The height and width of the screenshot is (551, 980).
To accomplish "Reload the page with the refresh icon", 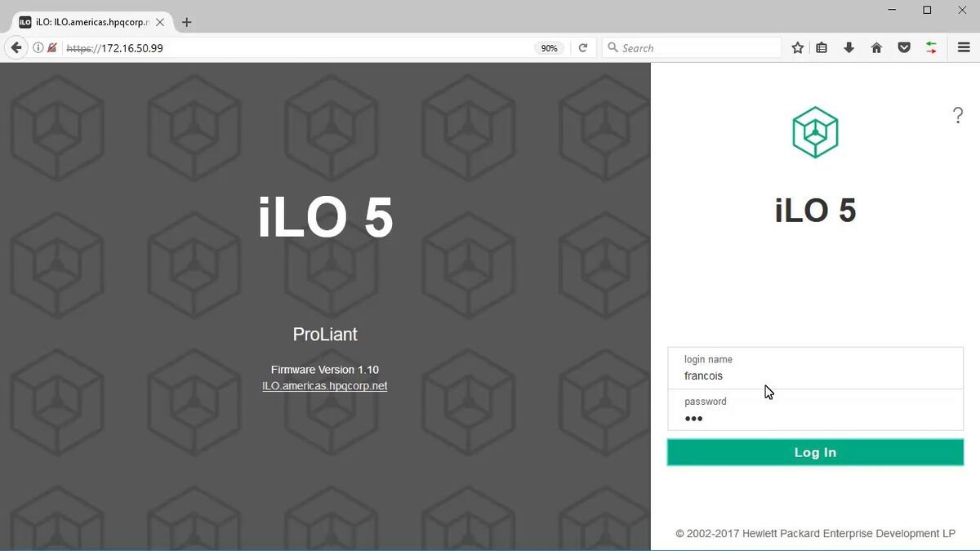I will 583,48.
